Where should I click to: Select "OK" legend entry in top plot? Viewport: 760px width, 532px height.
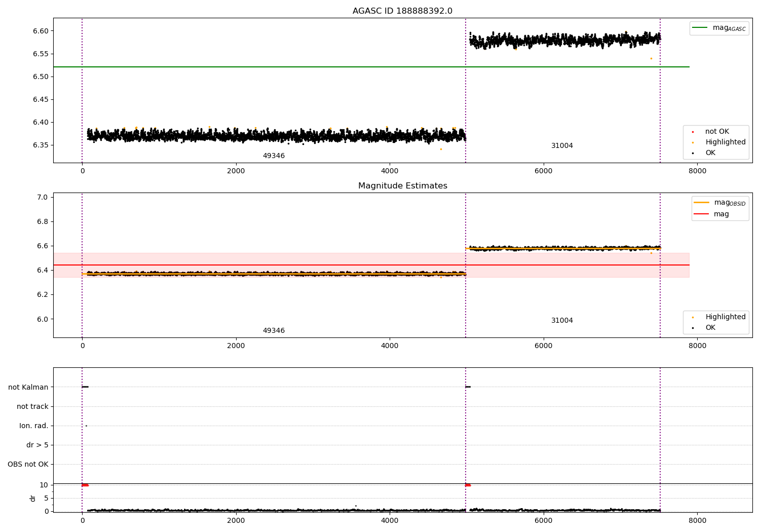[710, 153]
